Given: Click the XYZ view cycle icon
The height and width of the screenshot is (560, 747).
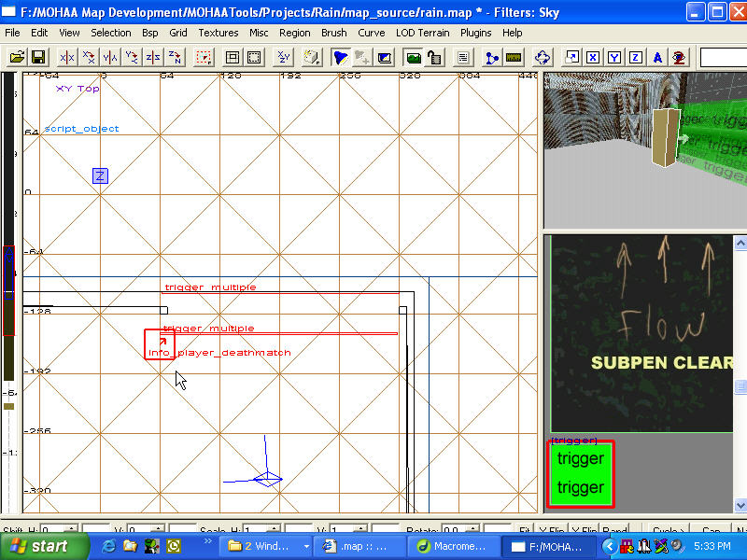Looking at the screenshot, I should pyautogui.click(x=284, y=58).
